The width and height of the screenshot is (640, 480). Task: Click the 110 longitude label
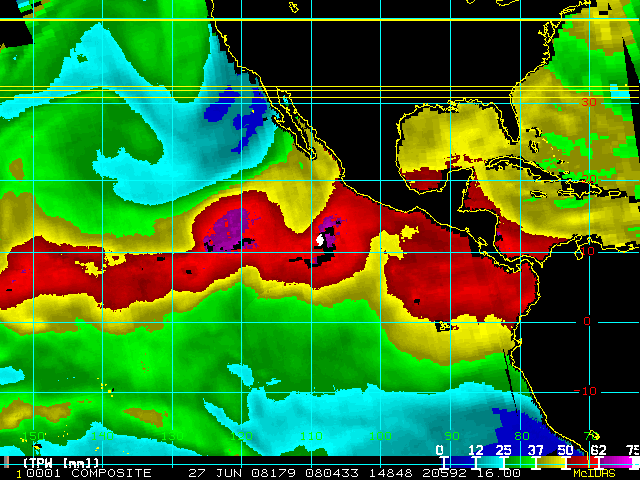(311, 436)
